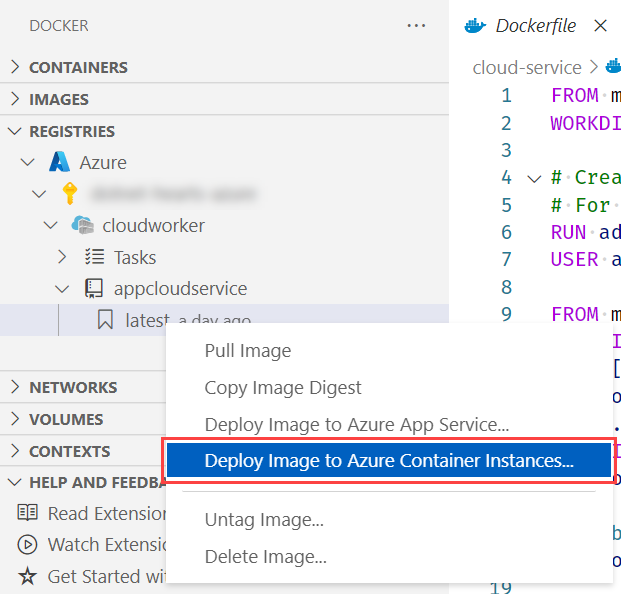Click the book icon for Read Extension
Image resolution: width=621 pixels, height=594 pixels.
tap(28, 512)
